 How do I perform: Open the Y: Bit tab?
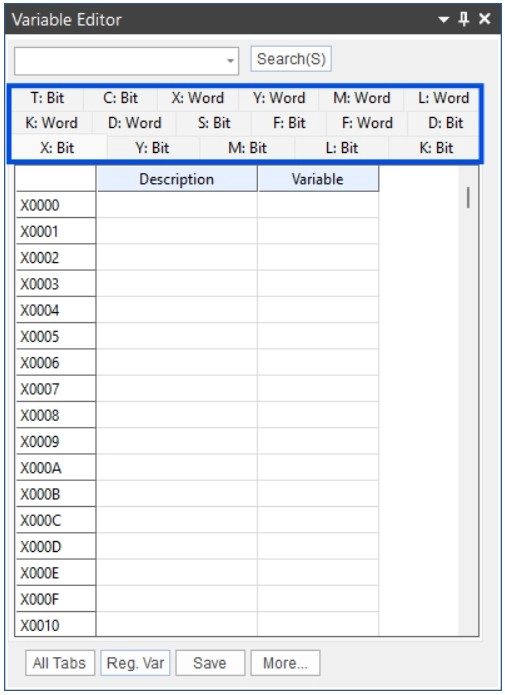pos(152,148)
